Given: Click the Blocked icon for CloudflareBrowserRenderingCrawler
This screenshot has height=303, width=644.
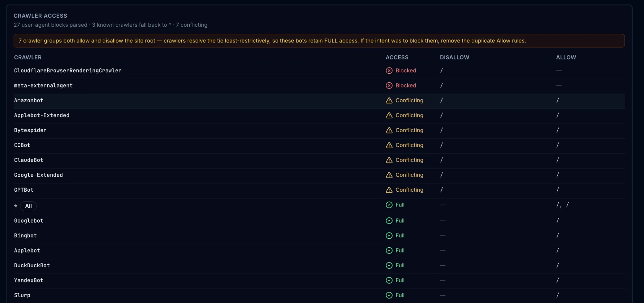Looking at the screenshot, I should (x=389, y=70).
